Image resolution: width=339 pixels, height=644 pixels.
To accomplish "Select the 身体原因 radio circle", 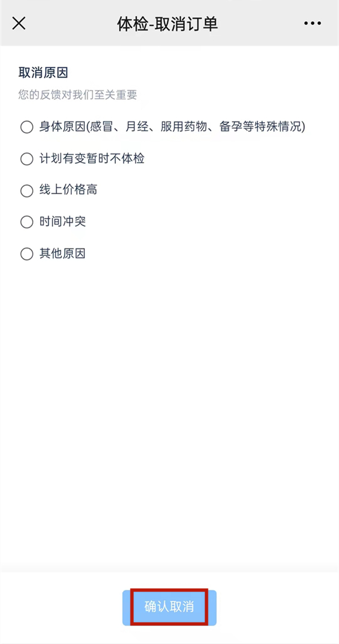I will pos(27,127).
